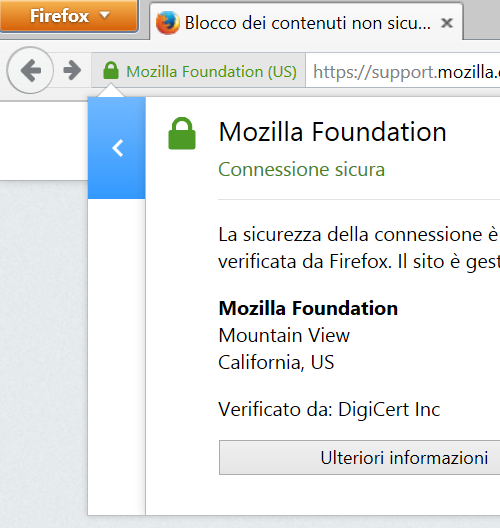Open the site identity label Mozilla Foundation (US)
Viewport: 500px width, 528px height.
(211, 72)
